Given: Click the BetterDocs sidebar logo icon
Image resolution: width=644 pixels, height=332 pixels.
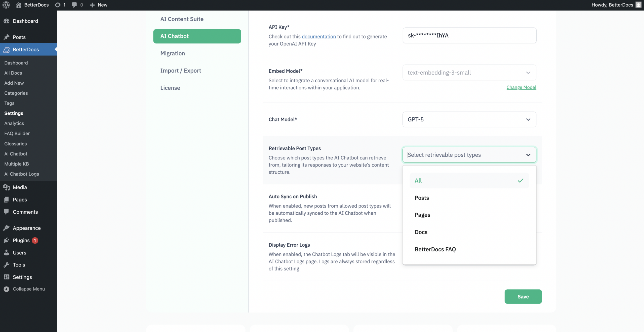Looking at the screenshot, I should (x=7, y=50).
